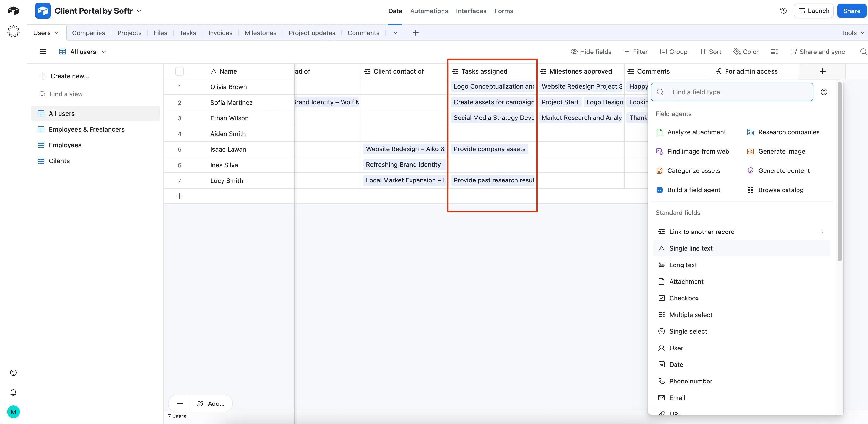Open the Invoices table tab
This screenshot has height=424, width=868.
[x=220, y=33]
